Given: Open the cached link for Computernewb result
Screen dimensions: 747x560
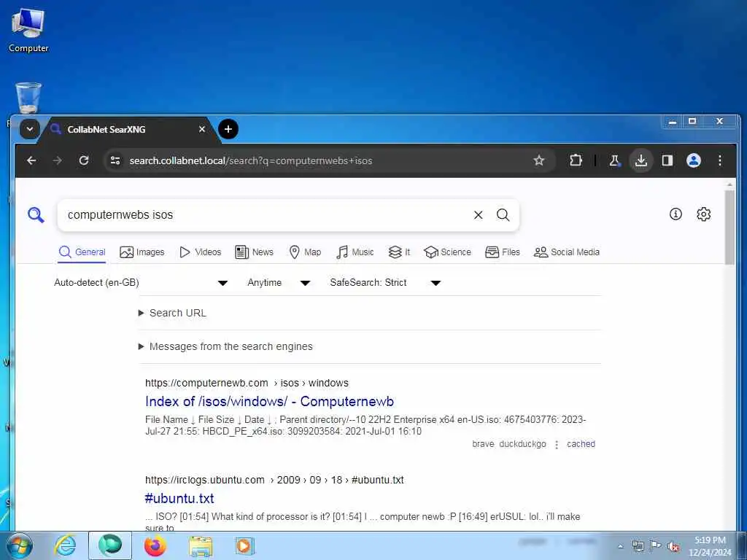Looking at the screenshot, I should click(581, 444).
